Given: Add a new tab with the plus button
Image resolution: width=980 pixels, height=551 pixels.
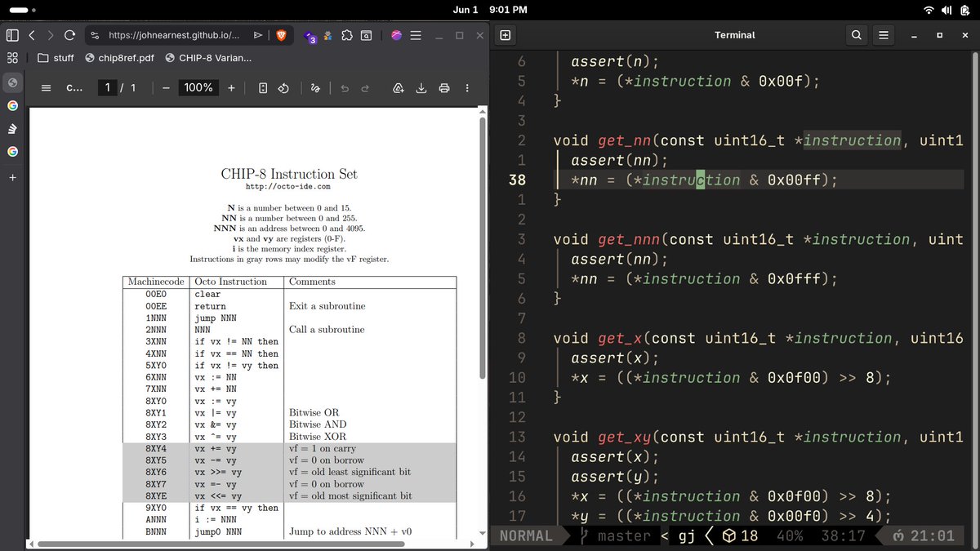Looking at the screenshot, I should (x=12, y=177).
